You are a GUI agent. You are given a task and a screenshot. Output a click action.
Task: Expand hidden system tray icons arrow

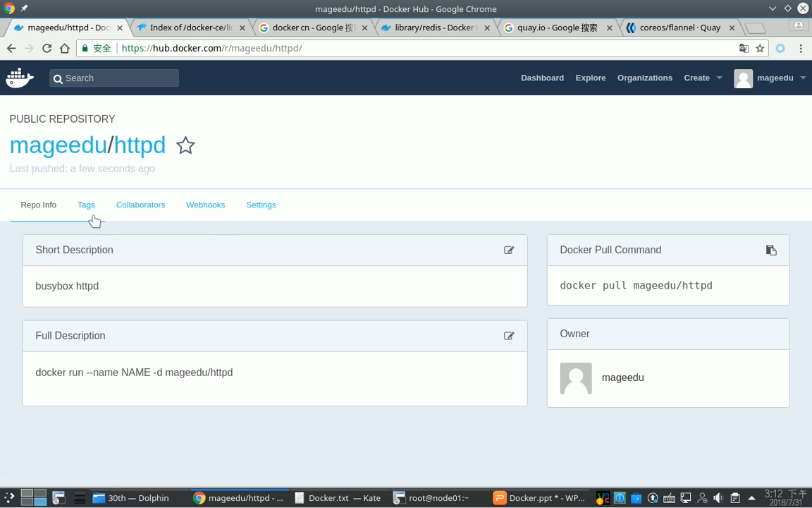tap(751, 498)
